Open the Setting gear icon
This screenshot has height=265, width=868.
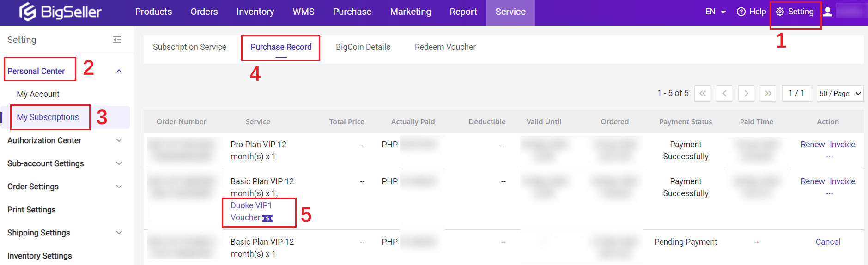coord(780,12)
